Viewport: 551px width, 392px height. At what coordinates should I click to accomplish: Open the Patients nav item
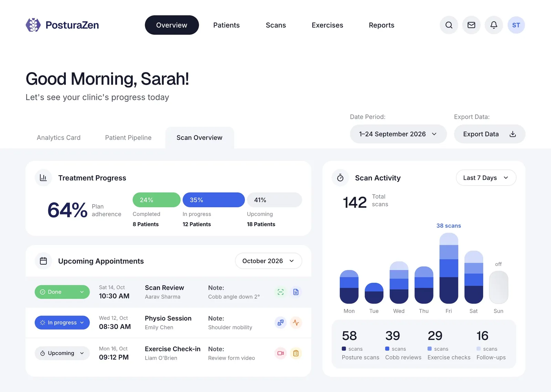click(226, 25)
